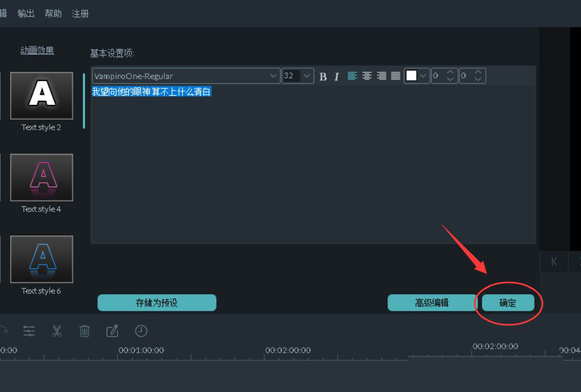Click the delete (trash) icon on the timeline toolbar
This screenshot has height=392, width=581.
[84, 331]
